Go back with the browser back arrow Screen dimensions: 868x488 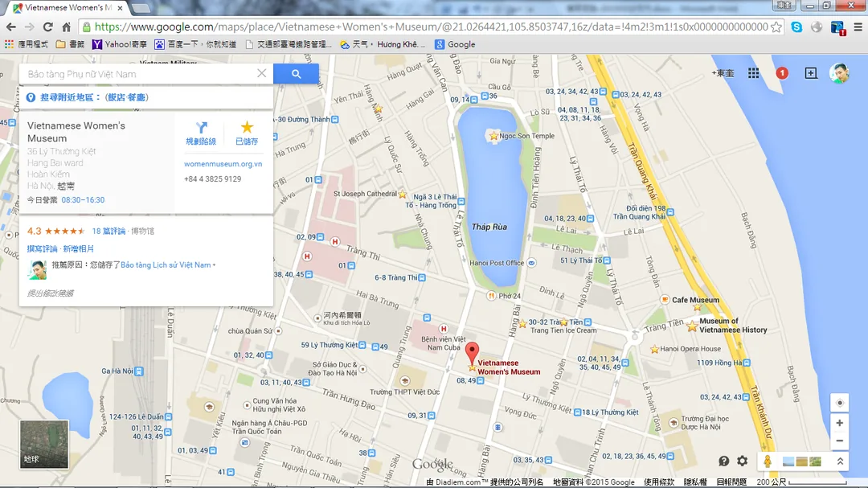(x=11, y=27)
